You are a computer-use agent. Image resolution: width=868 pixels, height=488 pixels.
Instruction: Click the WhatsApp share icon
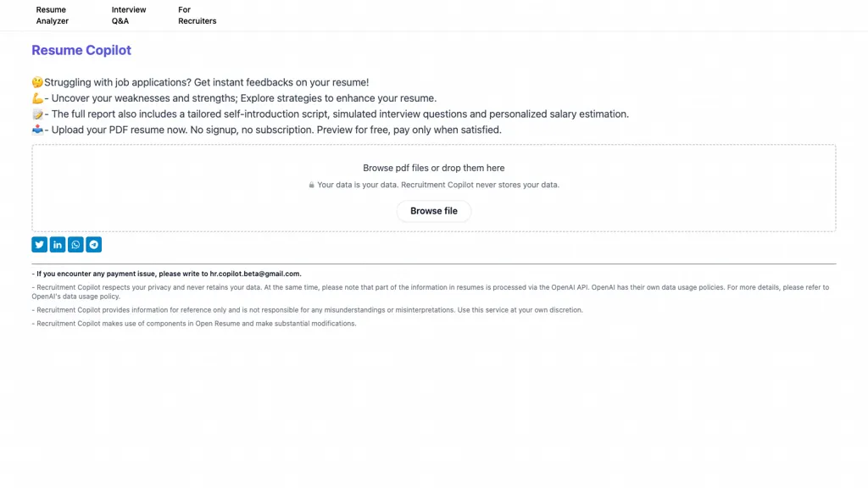[75, 245]
